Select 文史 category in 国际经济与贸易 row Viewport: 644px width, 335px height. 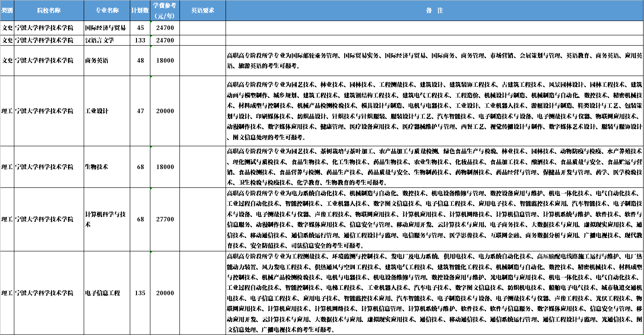point(7,28)
